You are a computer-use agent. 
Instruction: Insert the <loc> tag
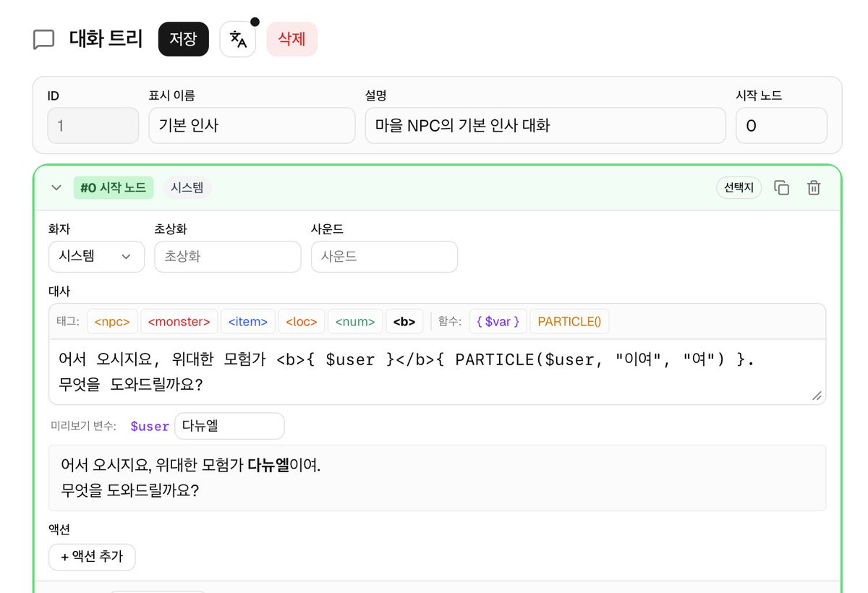pyautogui.click(x=301, y=322)
